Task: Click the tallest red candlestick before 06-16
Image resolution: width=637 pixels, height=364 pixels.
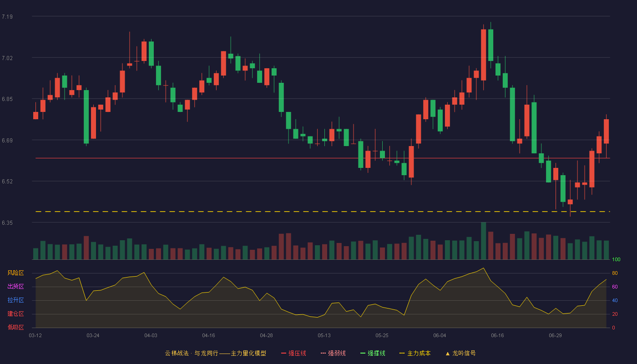Action: coord(484,55)
